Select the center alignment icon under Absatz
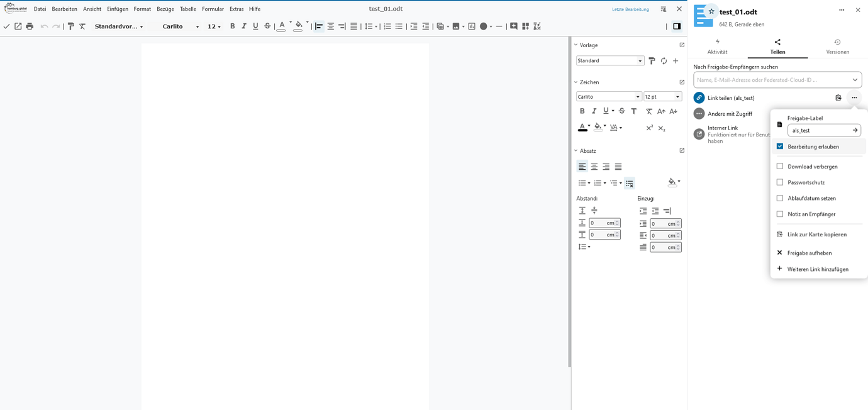868x410 pixels. 594,166
